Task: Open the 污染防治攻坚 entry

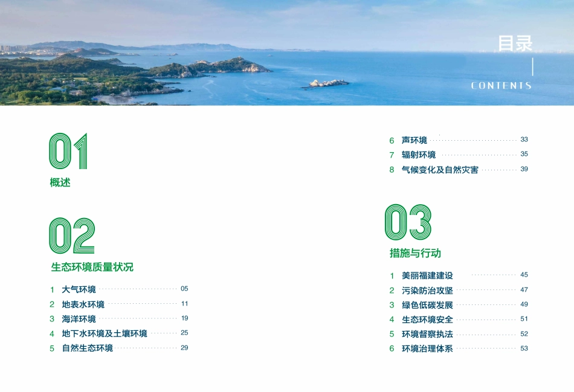Action: click(x=428, y=291)
